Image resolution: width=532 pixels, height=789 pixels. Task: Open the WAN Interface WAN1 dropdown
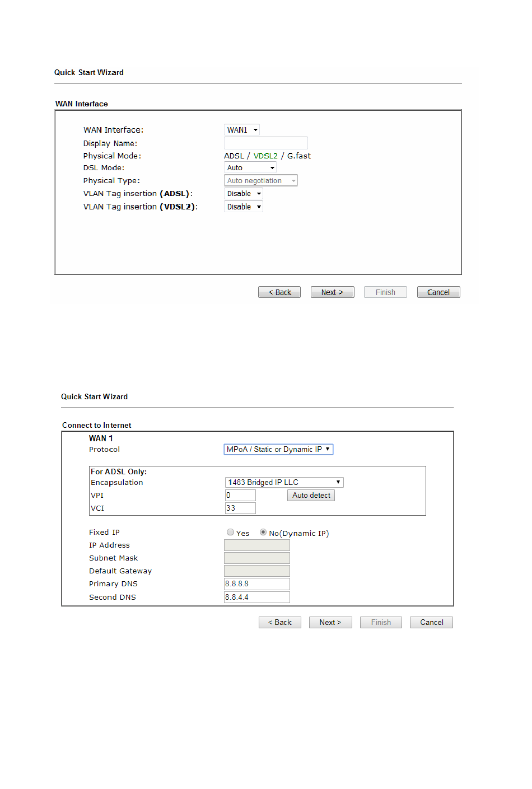point(241,130)
